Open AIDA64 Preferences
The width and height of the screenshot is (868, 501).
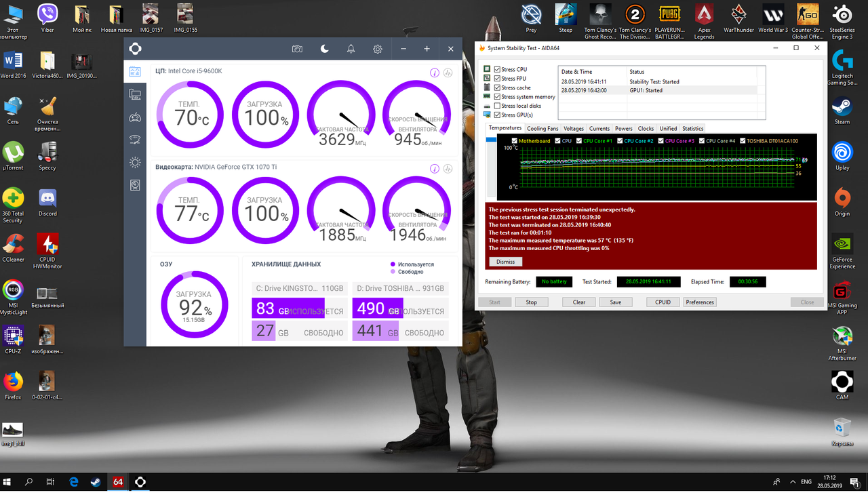[699, 302]
